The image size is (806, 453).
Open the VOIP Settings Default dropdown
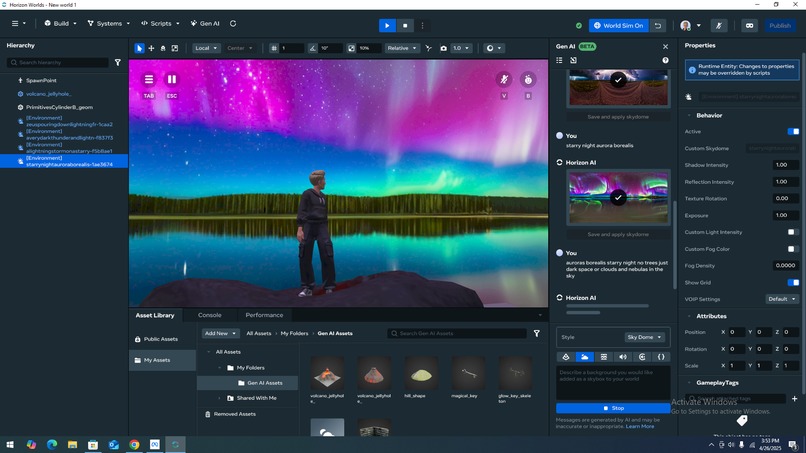(782, 299)
